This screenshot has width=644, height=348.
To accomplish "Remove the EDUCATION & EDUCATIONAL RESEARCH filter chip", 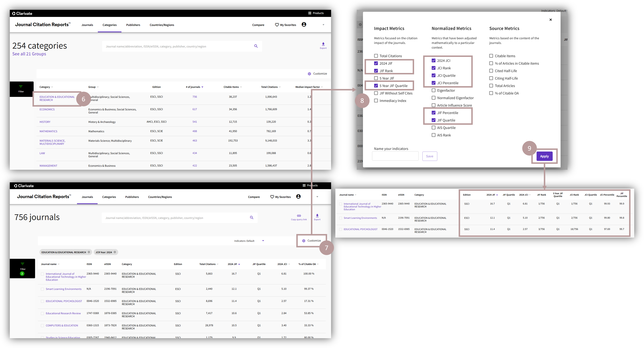I will (89, 252).
